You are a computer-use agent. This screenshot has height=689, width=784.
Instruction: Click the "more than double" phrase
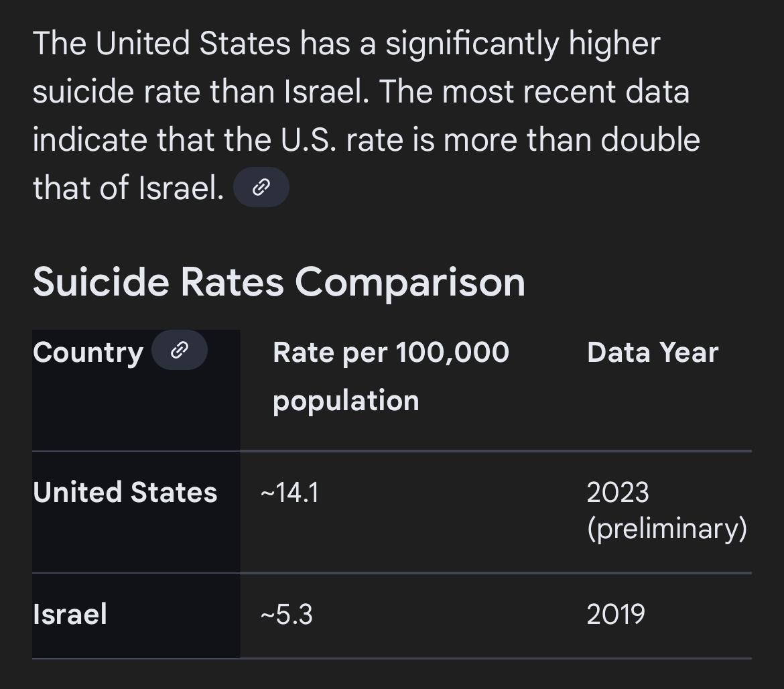point(572,140)
